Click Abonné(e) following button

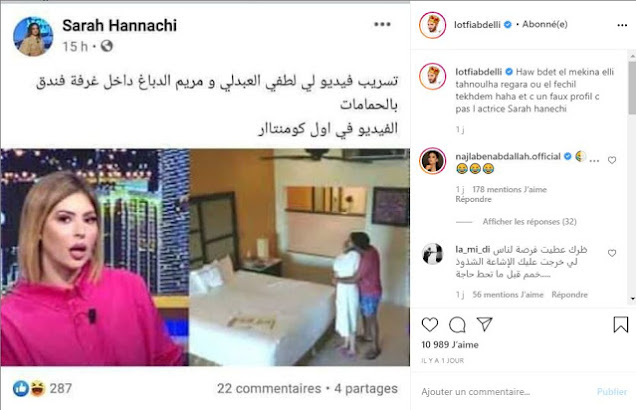(545, 24)
